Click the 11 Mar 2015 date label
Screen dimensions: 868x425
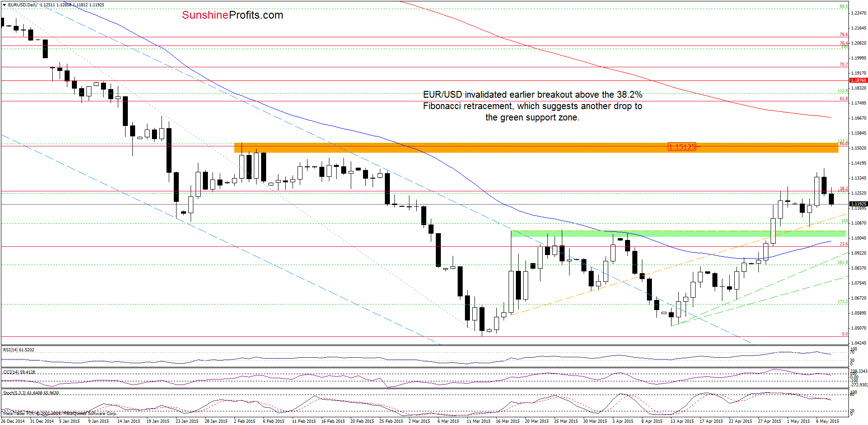tap(479, 421)
